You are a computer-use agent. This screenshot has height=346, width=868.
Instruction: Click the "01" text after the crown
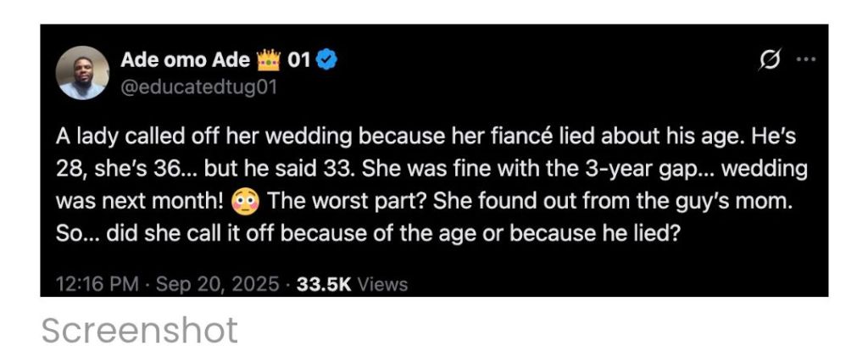300,60
